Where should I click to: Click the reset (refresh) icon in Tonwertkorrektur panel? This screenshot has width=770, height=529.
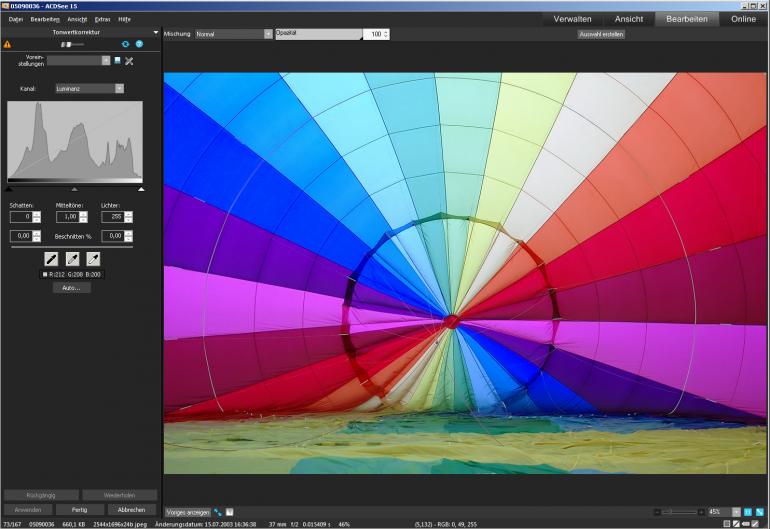click(x=125, y=44)
